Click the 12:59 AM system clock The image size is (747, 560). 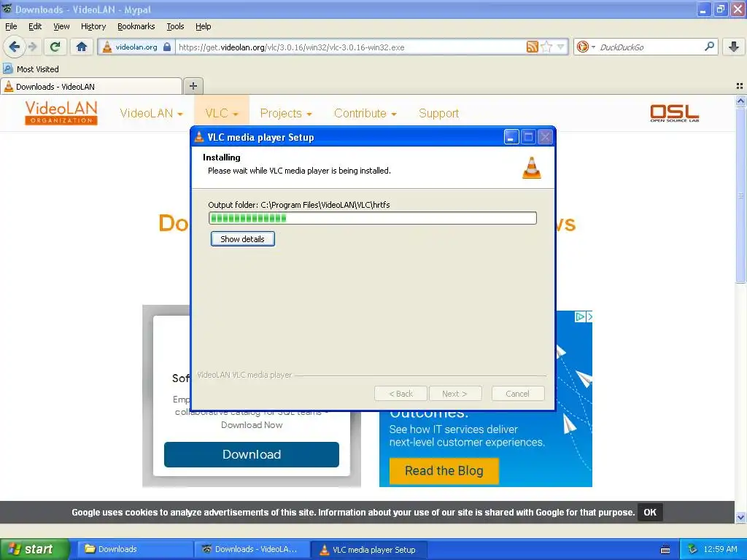(720, 549)
